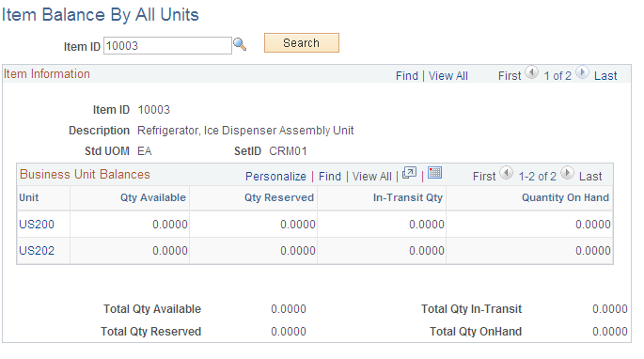Show next row in Item Information
The width and height of the screenshot is (644, 359).
tap(582, 72)
